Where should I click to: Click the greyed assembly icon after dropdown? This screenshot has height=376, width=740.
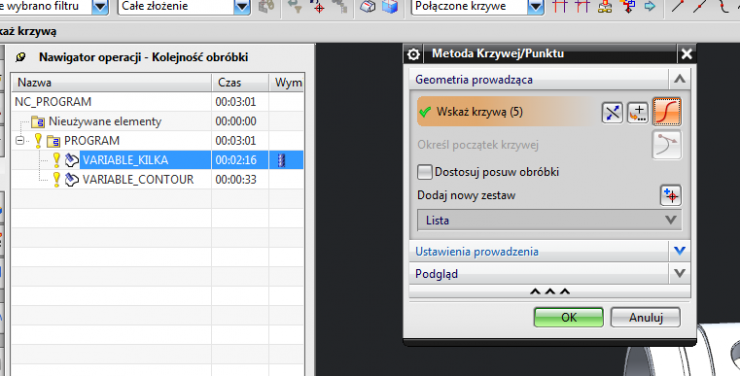click(x=267, y=7)
